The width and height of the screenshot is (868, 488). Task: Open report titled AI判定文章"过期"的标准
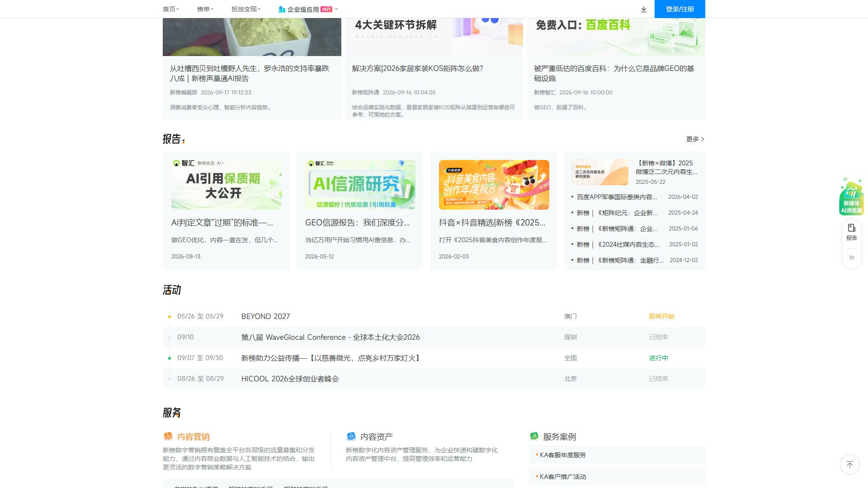[x=222, y=223]
